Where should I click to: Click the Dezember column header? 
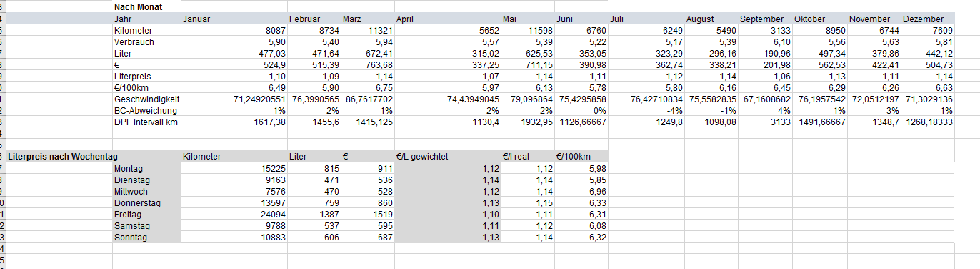[928, 19]
